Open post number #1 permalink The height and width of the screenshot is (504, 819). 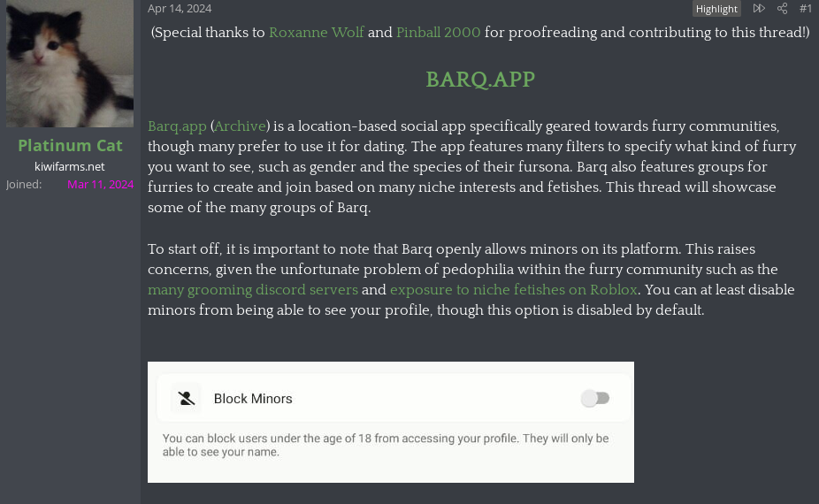click(806, 8)
